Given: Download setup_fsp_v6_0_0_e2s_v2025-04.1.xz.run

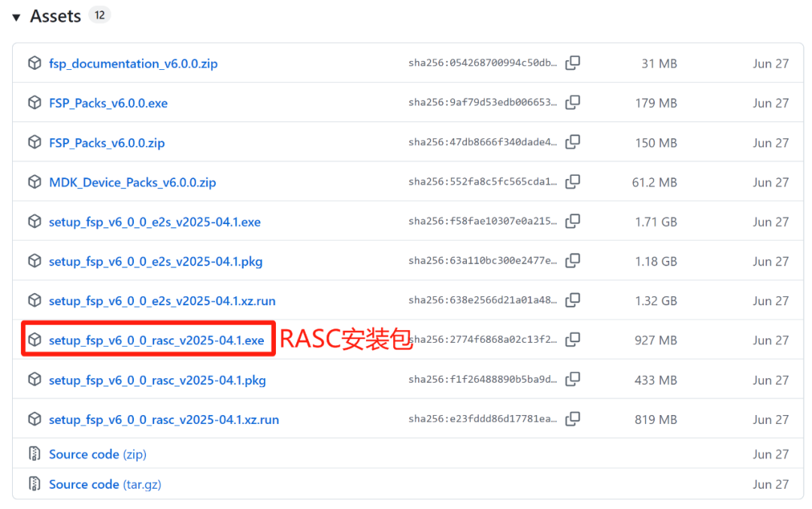Looking at the screenshot, I should (162, 301).
